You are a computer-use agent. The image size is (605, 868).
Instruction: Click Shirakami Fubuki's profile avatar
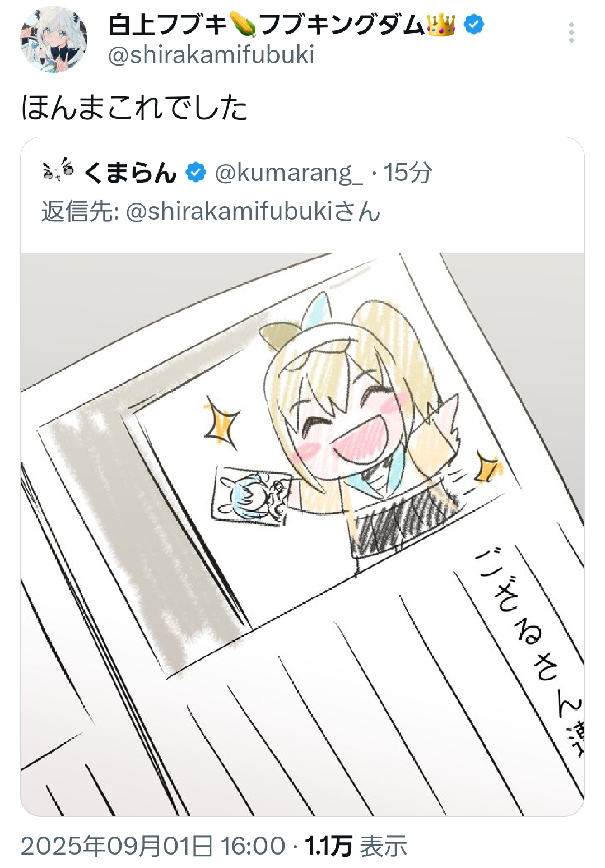coord(54,39)
